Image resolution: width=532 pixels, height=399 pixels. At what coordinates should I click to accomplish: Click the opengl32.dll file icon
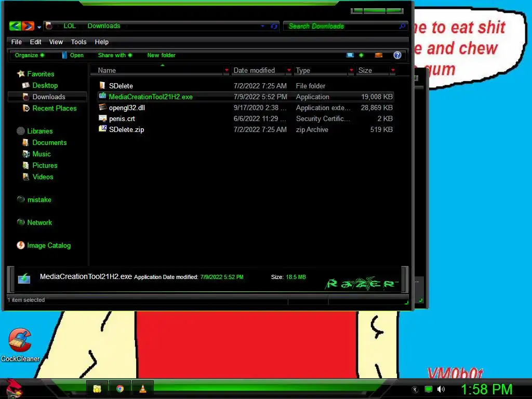pyautogui.click(x=102, y=107)
